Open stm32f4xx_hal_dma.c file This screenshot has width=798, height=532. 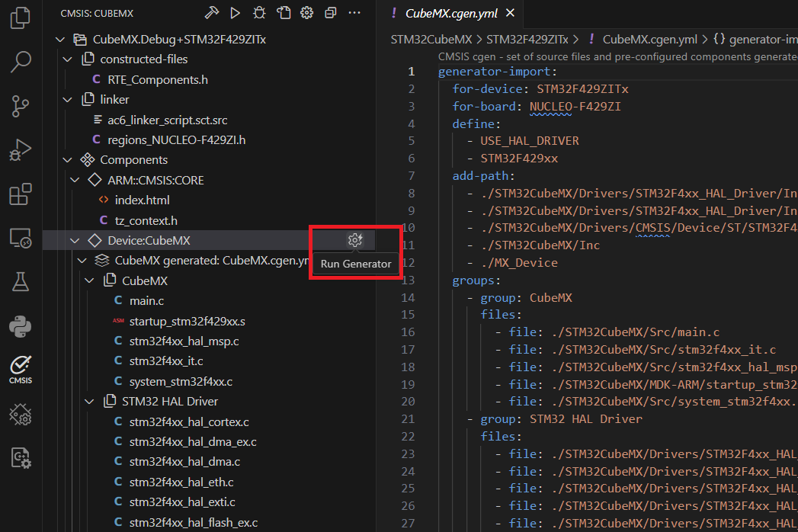pos(184,462)
